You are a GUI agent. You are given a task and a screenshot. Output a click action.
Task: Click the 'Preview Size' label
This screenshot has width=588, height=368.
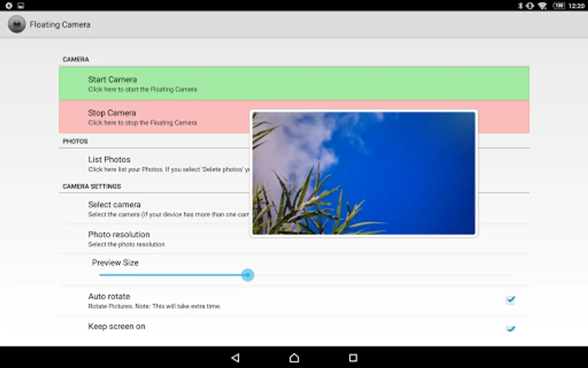(115, 263)
